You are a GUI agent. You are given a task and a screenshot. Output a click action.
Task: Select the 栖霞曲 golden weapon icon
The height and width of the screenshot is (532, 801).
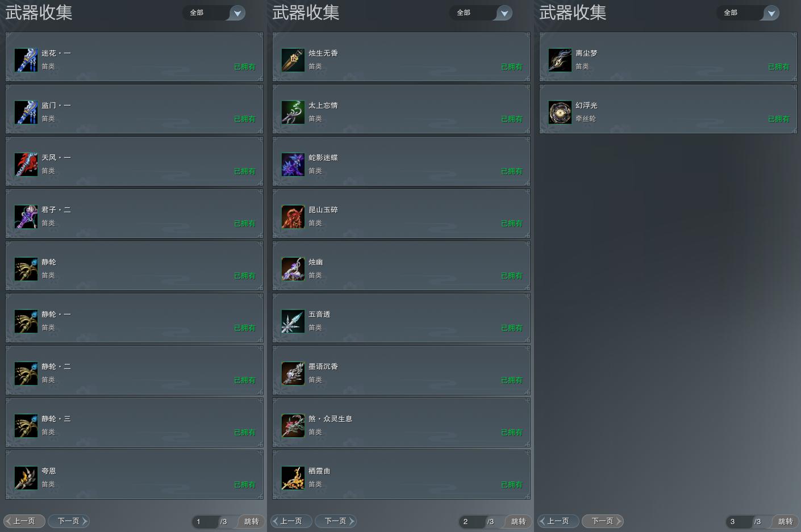coord(293,478)
